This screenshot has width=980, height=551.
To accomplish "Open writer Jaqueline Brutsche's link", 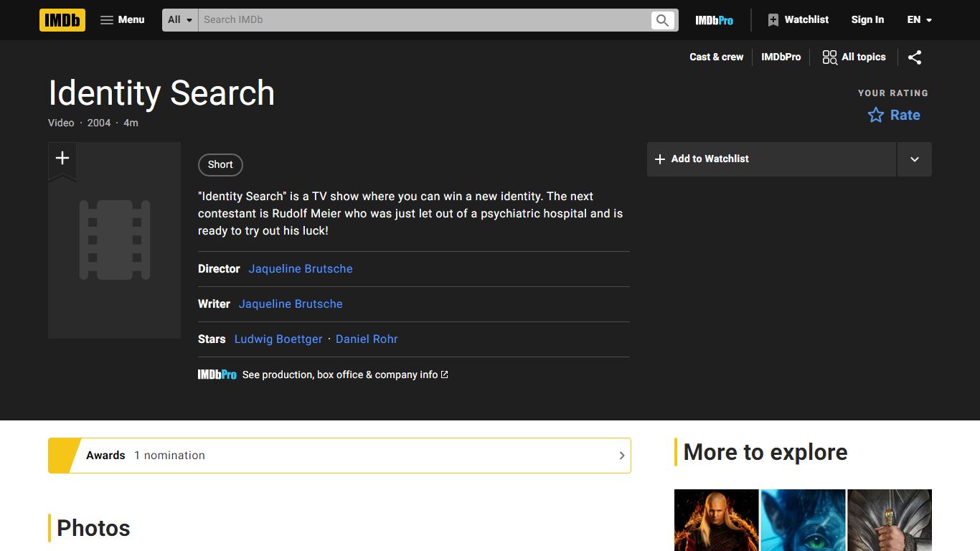I will coord(291,303).
